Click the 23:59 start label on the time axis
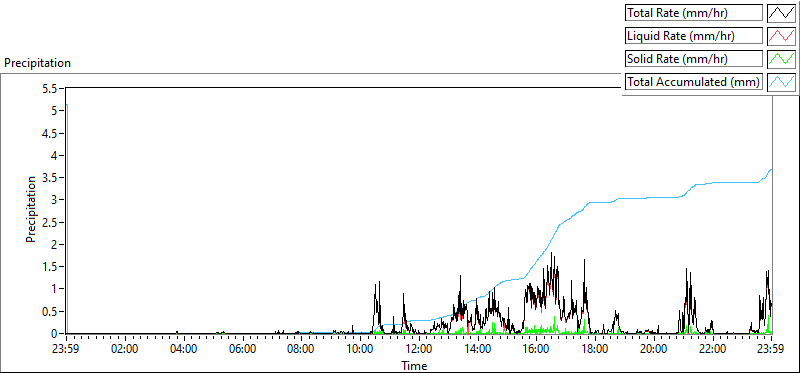The image size is (800, 373). click(x=66, y=349)
